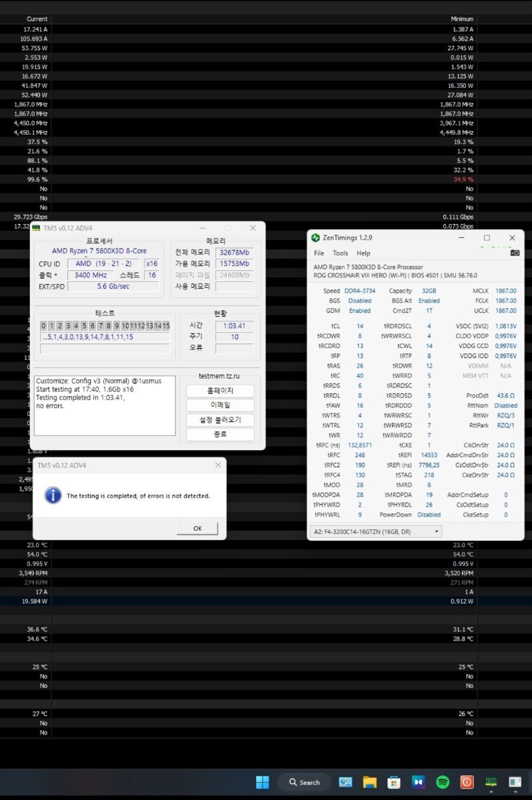Click the DDR4-3734 speed value

coord(359,291)
